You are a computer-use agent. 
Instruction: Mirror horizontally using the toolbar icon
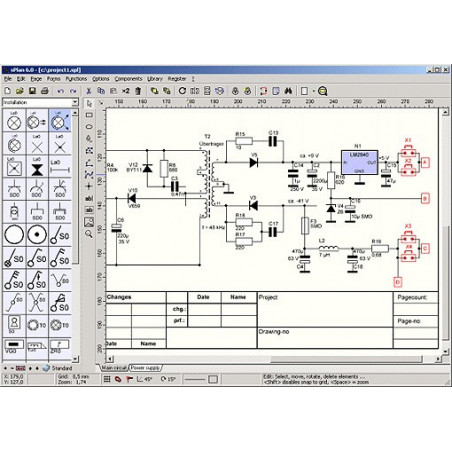pos(194,91)
